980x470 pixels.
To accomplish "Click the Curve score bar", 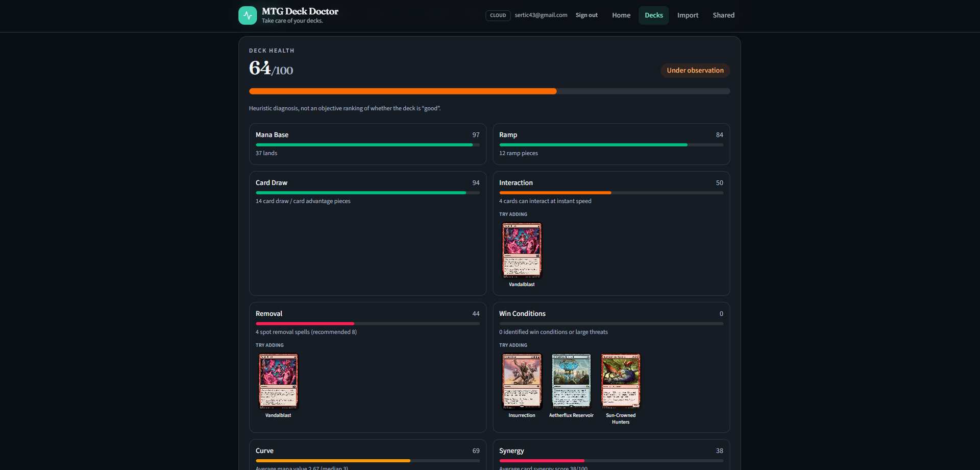I will point(367,461).
